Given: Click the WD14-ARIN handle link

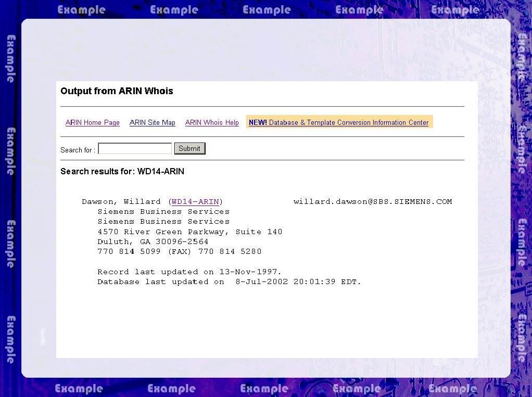Looking at the screenshot, I should pyautogui.click(x=195, y=202).
